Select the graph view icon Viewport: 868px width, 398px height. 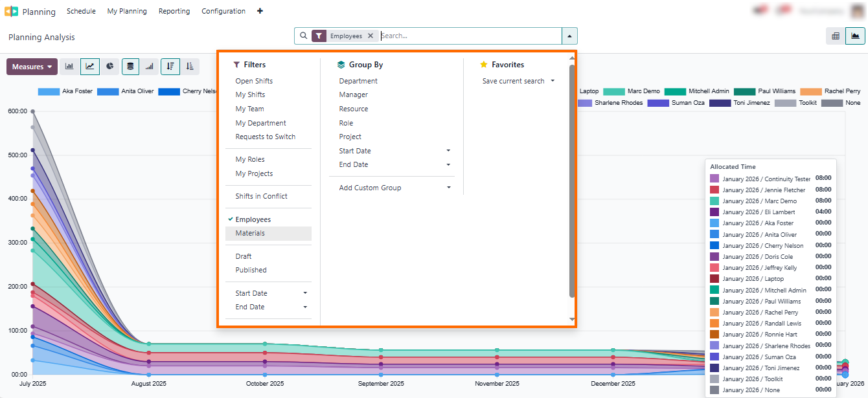pyautogui.click(x=855, y=36)
